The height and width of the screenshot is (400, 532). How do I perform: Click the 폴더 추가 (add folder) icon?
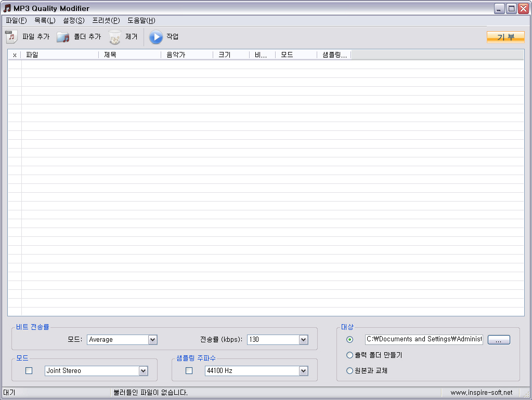tap(63, 37)
